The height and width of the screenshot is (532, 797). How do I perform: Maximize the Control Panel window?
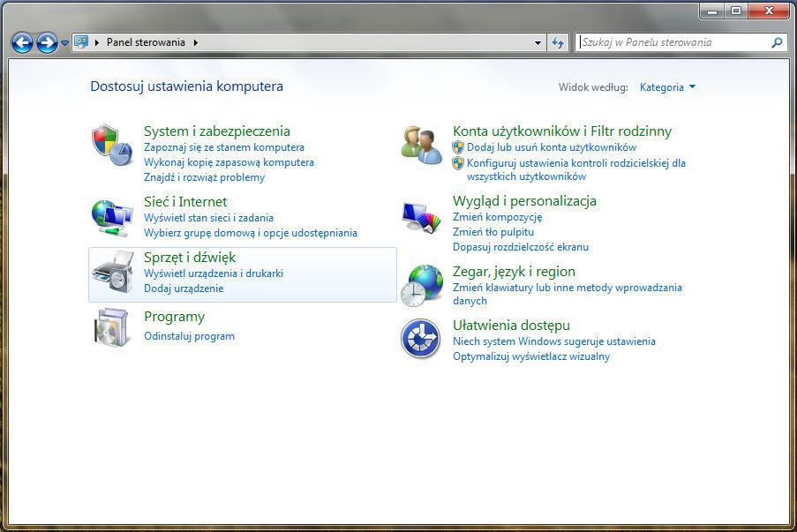click(735, 11)
